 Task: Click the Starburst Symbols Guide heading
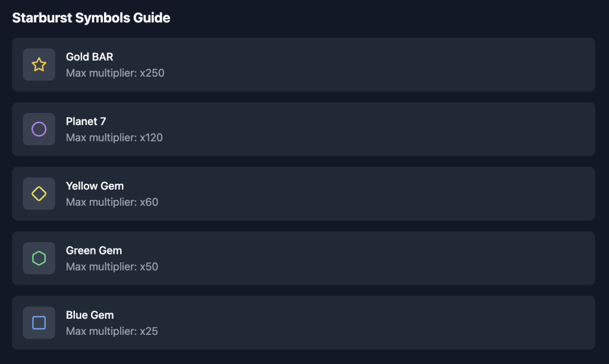(91, 18)
